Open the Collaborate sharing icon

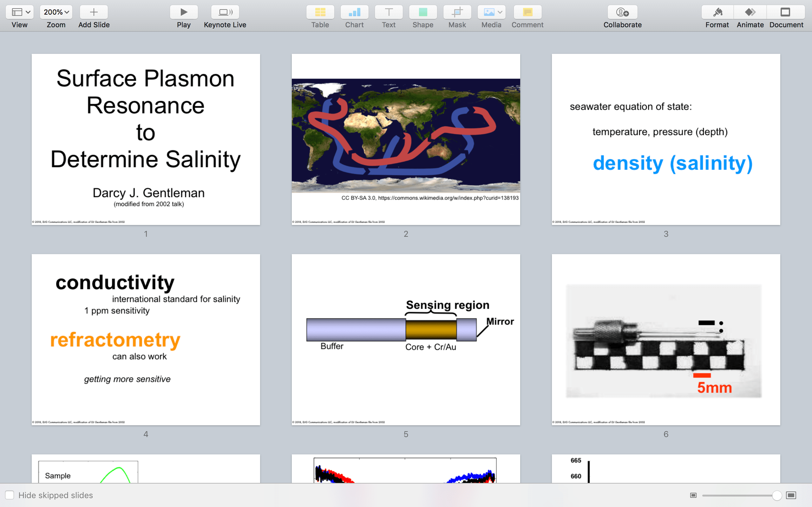coord(622,12)
